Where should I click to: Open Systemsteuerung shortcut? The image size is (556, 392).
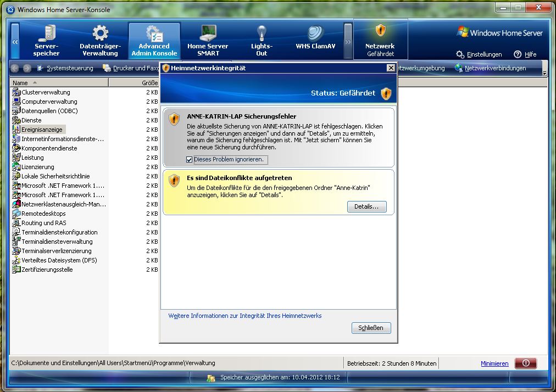65,68
